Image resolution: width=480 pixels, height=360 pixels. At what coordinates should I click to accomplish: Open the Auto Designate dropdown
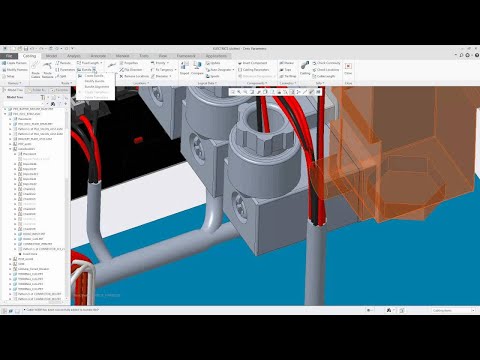pos(220,70)
